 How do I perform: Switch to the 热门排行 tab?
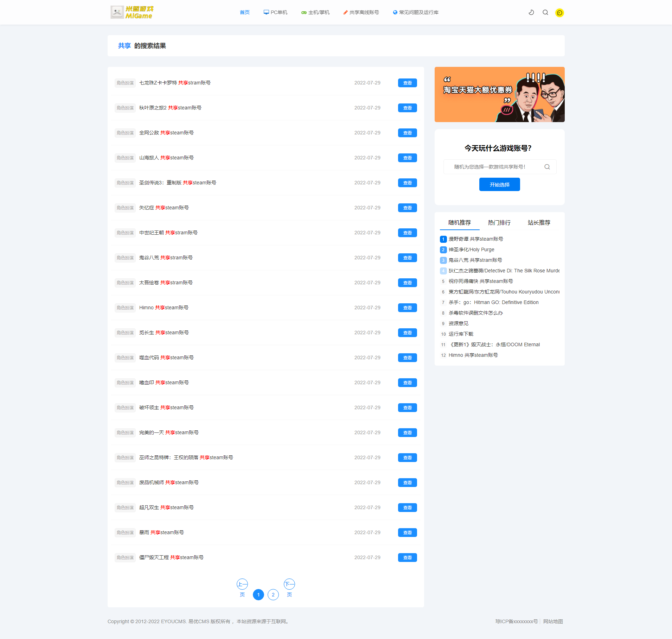pyautogui.click(x=499, y=222)
